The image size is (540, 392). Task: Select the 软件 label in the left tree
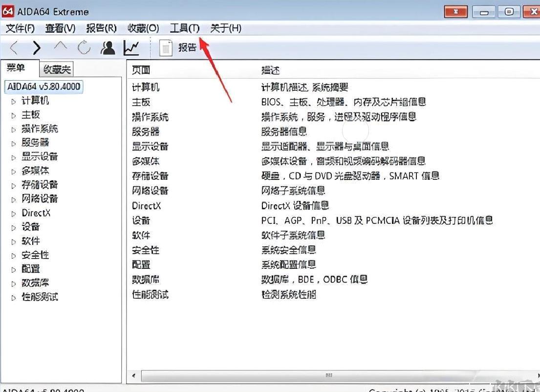(x=31, y=241)
